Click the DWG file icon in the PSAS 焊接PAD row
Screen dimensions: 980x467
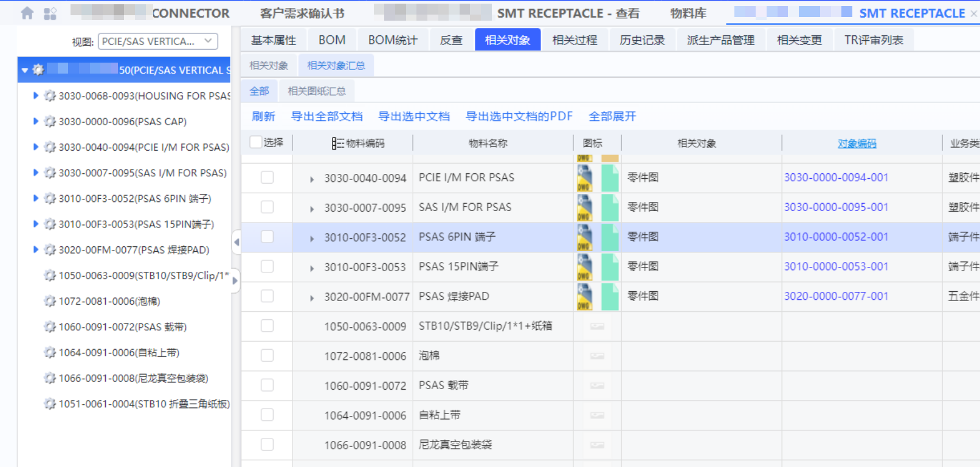point(585,297)
